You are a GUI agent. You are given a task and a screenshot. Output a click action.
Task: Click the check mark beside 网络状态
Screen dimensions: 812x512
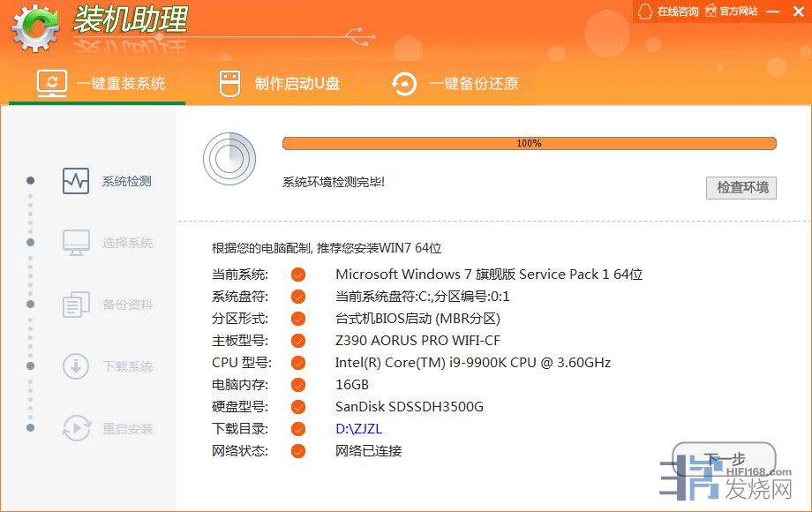[x=298, y=451]
